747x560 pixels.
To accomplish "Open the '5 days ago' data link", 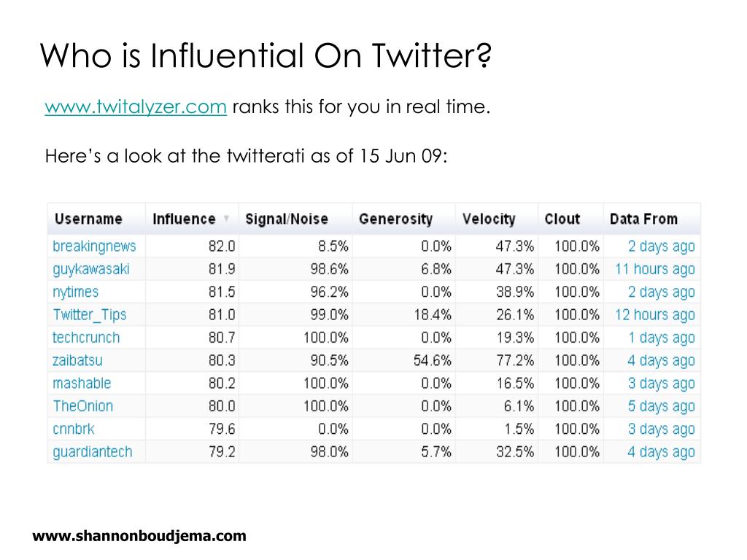I will click(x=661, y=406).
